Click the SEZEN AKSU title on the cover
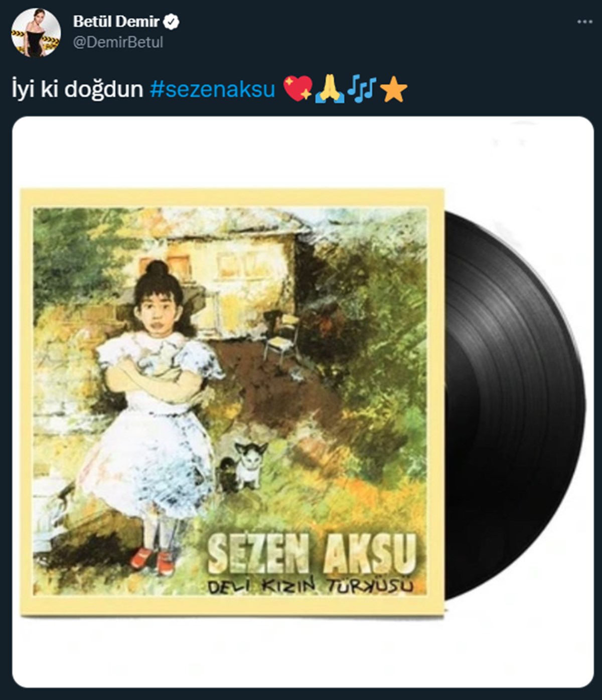The height and width of the screenshot is (700, 602). tap(312, 552)
